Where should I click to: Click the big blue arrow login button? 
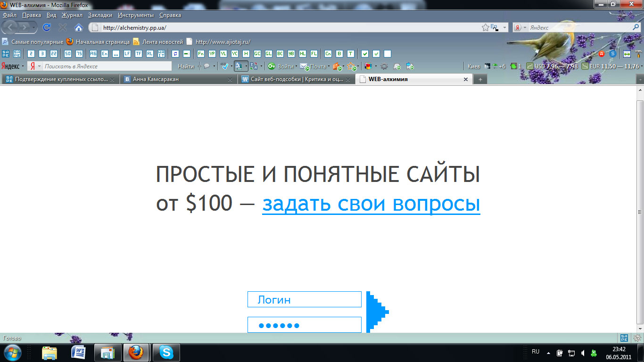pos(377,312)
